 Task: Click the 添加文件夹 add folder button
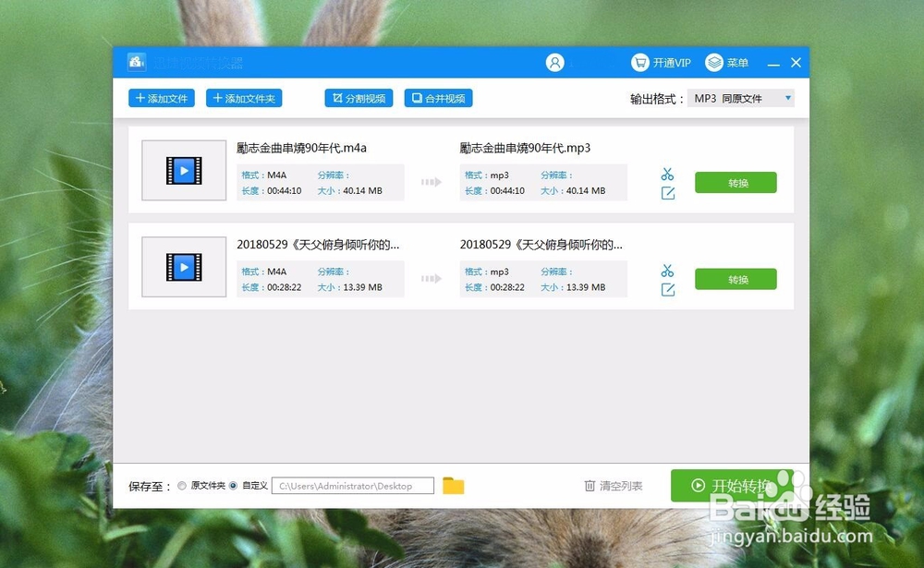[x=243, y=97]
